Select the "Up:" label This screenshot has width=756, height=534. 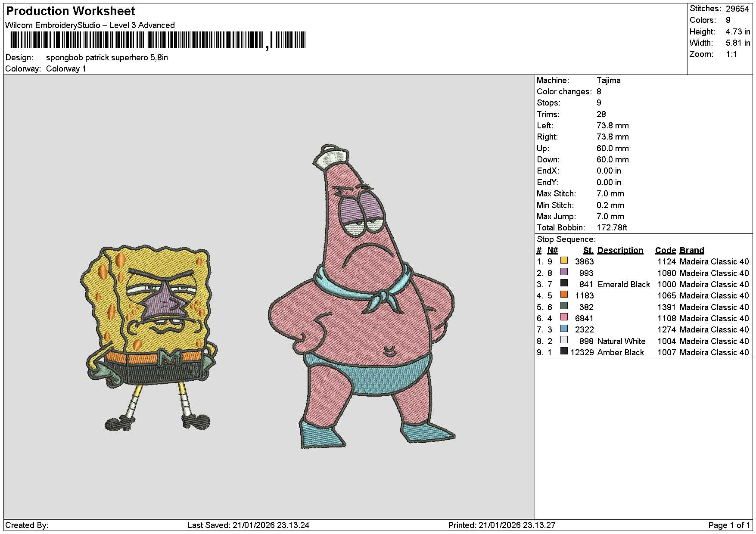(x=543, y=149)
